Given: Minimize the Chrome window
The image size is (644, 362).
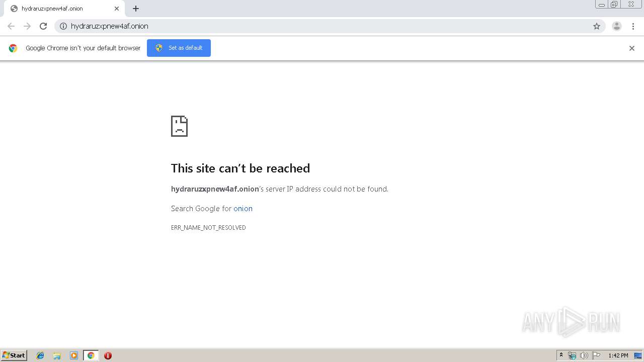Looking at the screenshot, I should [x=602, y=4].
